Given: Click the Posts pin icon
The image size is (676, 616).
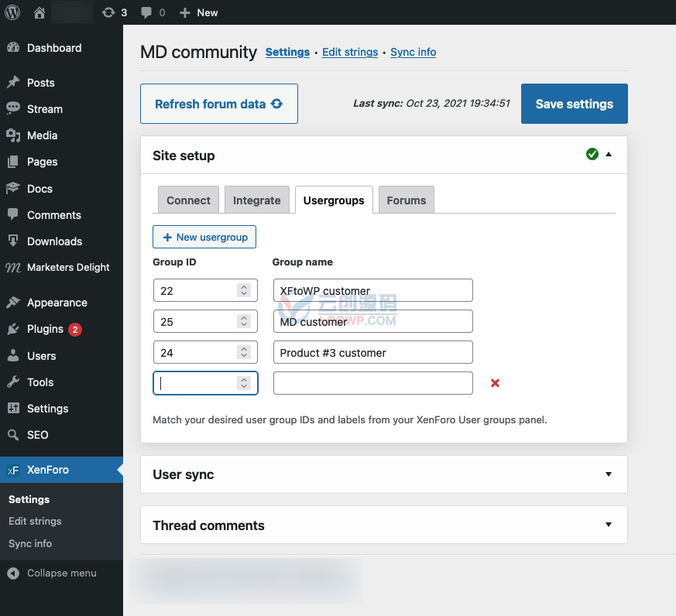Looking at the screenshot, I should (x=13, y=82).
